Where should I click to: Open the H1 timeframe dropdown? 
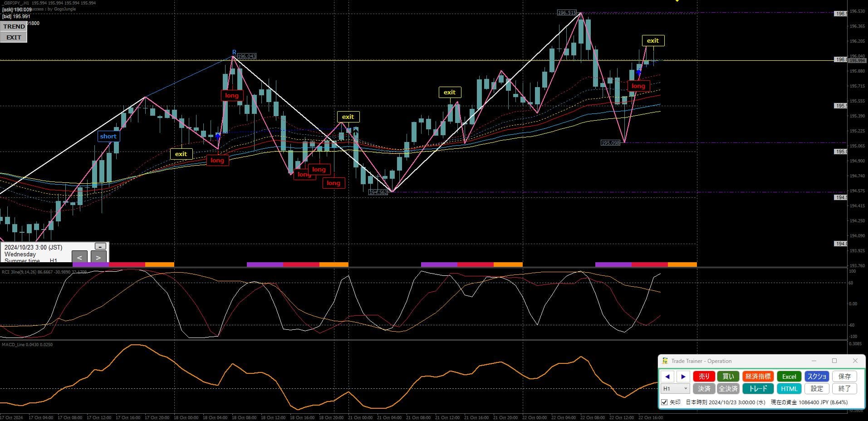(x=676, y=389)
